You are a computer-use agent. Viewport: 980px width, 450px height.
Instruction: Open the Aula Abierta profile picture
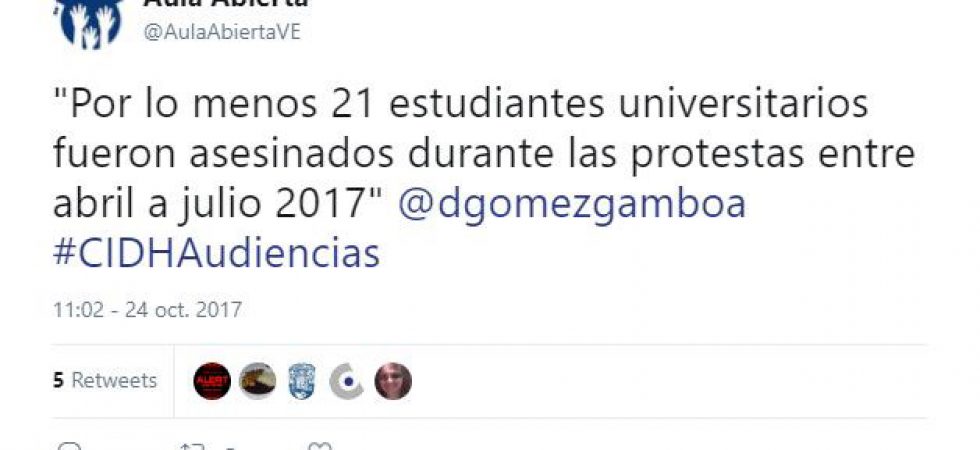pyautogui.click(x=88, y=24)
